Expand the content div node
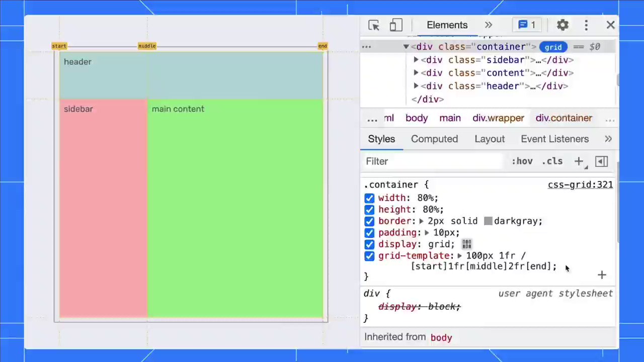 pos(416,73)
